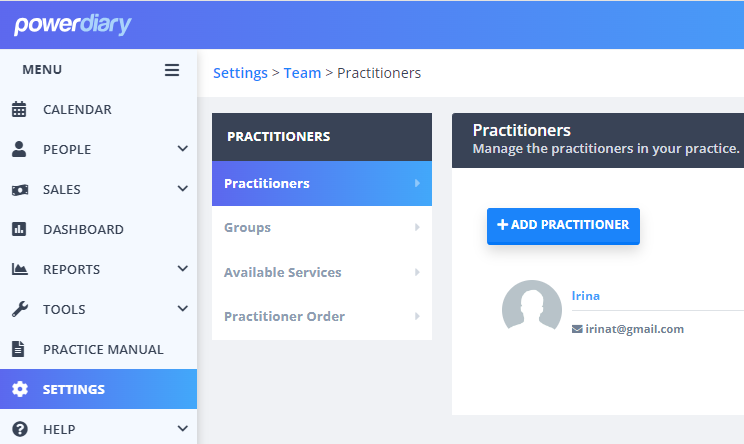744x444 pixels.
Task: Click the Help question mark icon
Action: point(19,429)
